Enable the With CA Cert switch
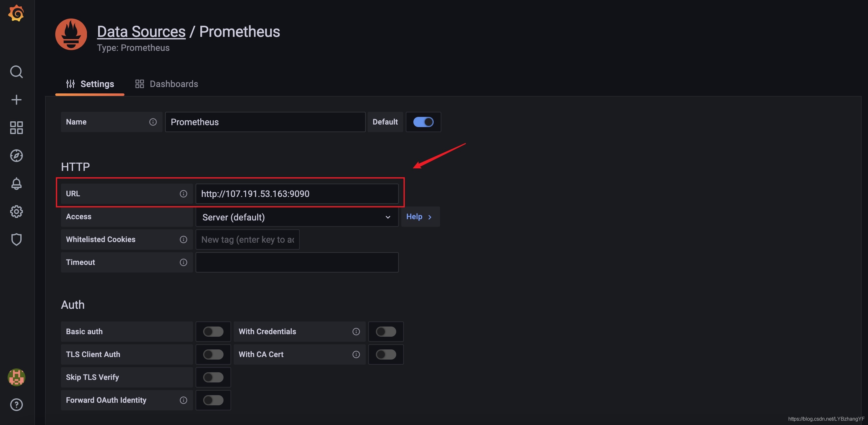The width and height of the screenshot is (868, 425). (386, 354)
